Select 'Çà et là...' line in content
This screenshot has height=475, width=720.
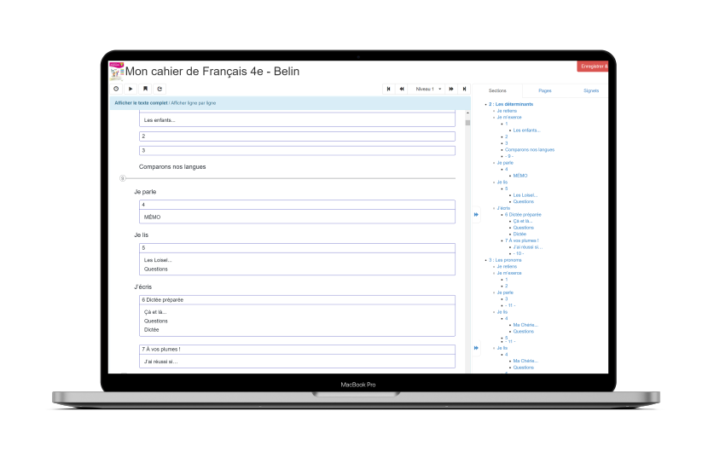[x=155, y=312]
